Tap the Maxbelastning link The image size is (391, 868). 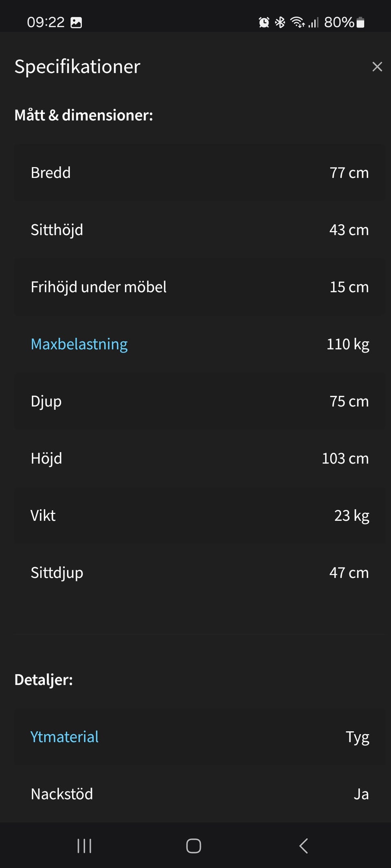pos(79,344)
